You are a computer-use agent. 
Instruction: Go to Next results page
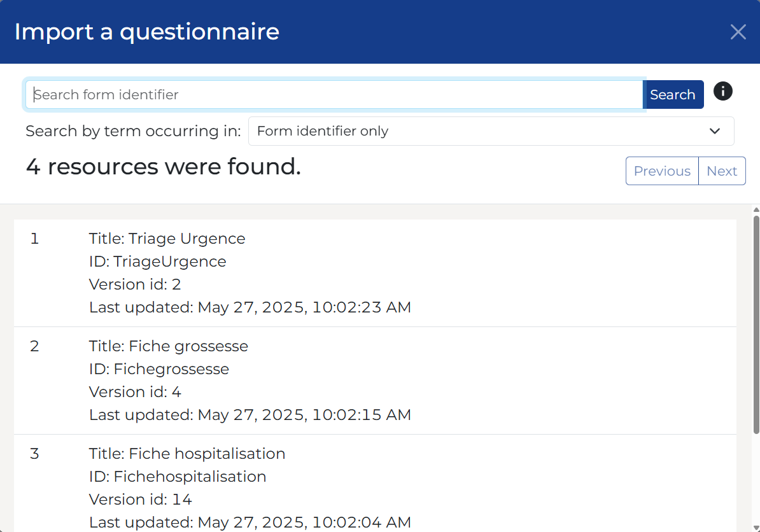[722, 171]
